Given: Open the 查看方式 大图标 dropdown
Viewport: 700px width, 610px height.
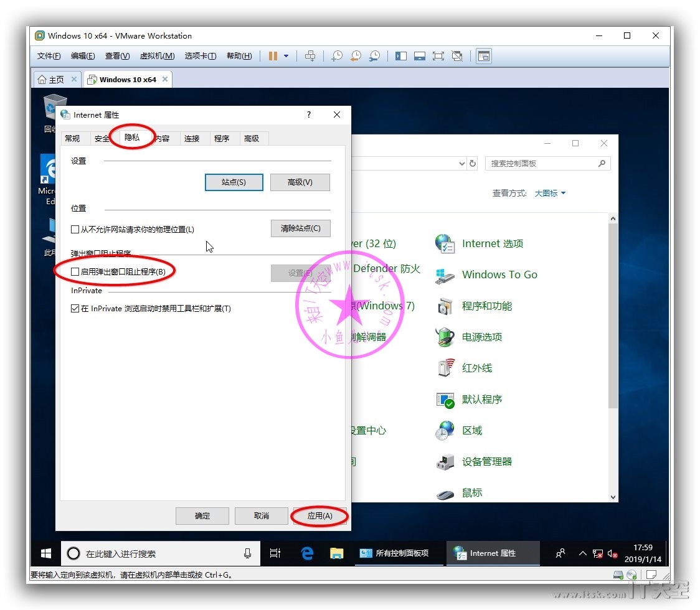Looking at the screenshot, I should point(550,193).
